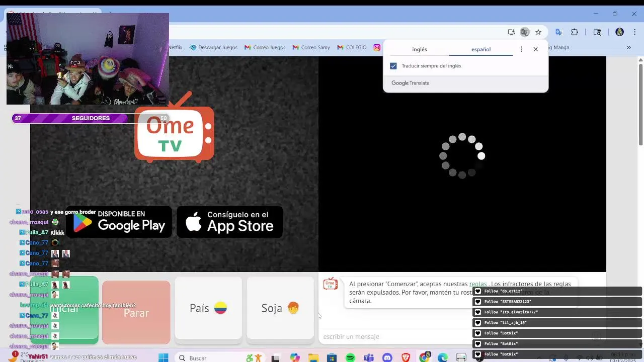
Task: Click Pulla_A7 chat message 'Klkkk'
Action: click(57, 233)
